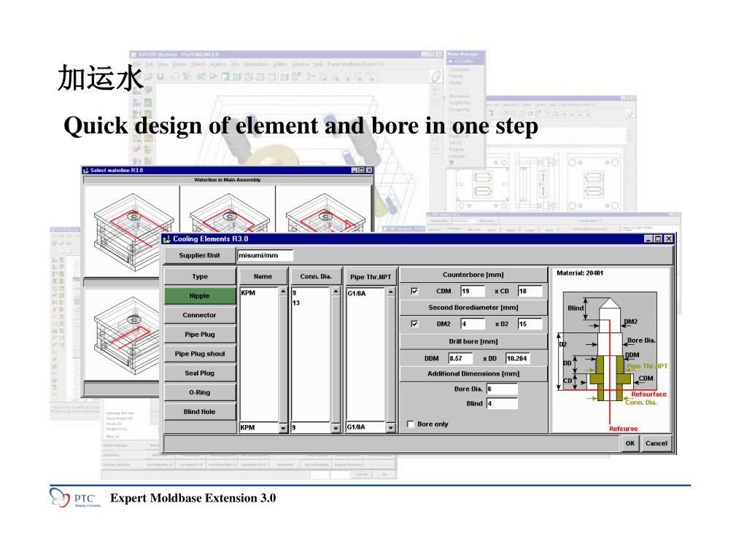The image size is (747, 560).
Task: Select the Nipple type button
Action: click(x=200, y=296)
